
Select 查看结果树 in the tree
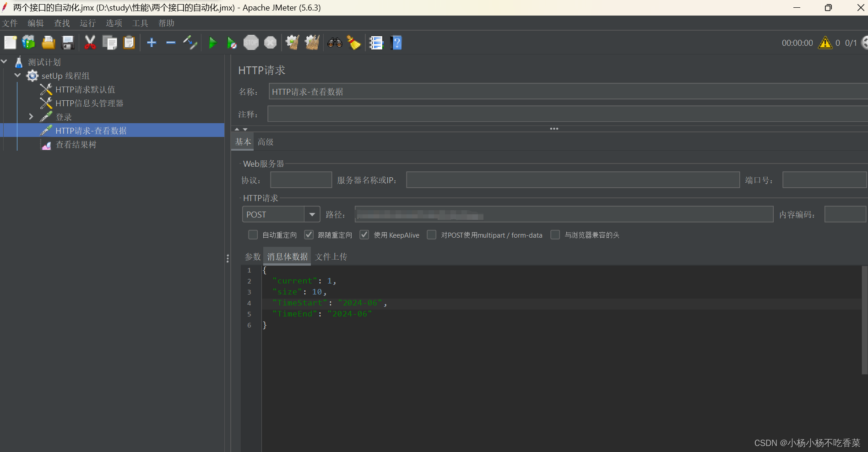click(76, 145)
